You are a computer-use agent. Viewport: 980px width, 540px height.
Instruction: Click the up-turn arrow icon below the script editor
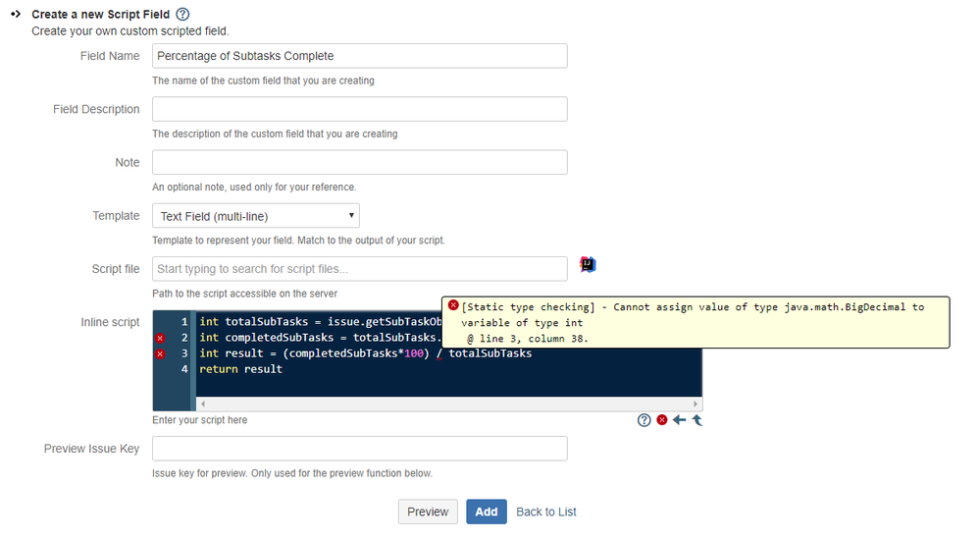696,420
